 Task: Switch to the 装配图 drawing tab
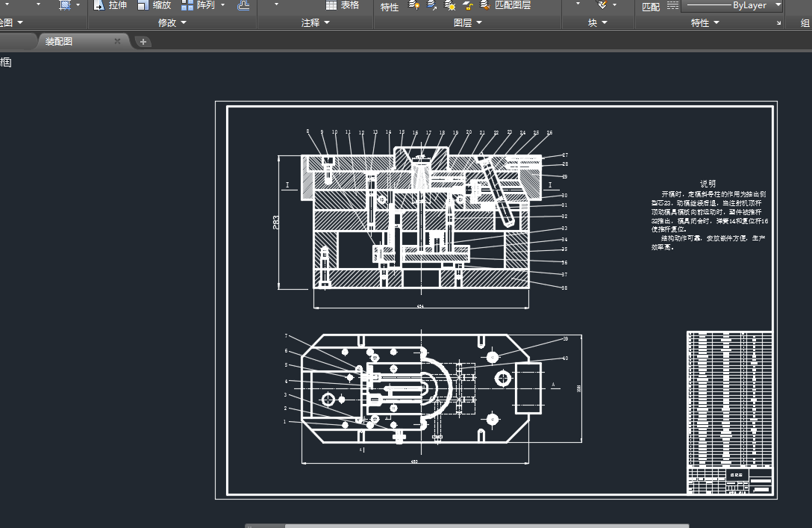click(x=60, y=42)
